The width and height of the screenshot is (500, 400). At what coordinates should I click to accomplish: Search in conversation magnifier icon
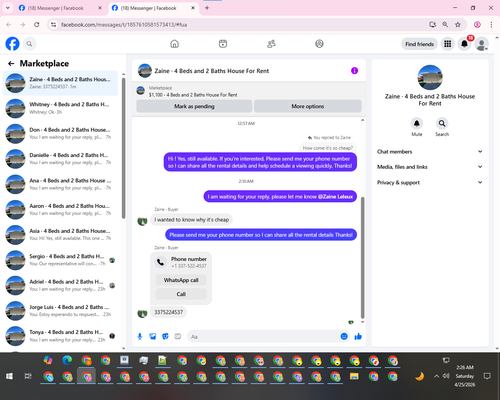(442, 123)
